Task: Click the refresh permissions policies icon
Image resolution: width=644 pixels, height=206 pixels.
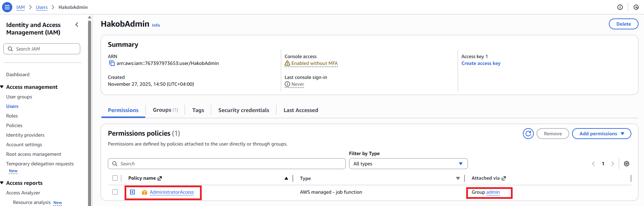Action: coord(528,134)
